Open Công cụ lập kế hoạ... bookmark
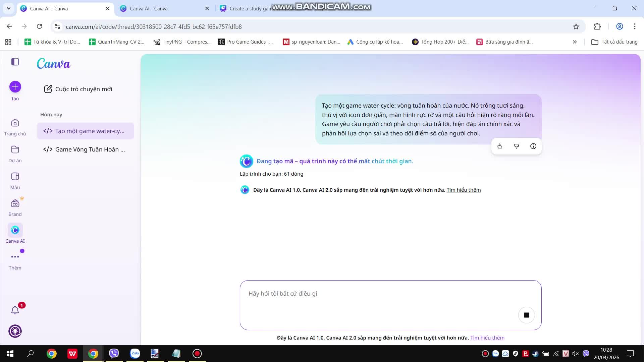The image size is (644, 362). [x=375, y=42]
